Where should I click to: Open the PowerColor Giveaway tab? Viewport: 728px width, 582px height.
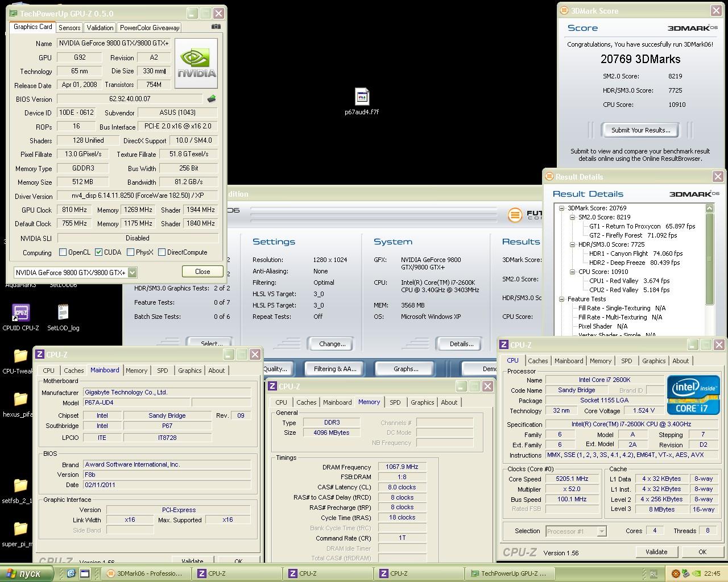click(150, 27)
